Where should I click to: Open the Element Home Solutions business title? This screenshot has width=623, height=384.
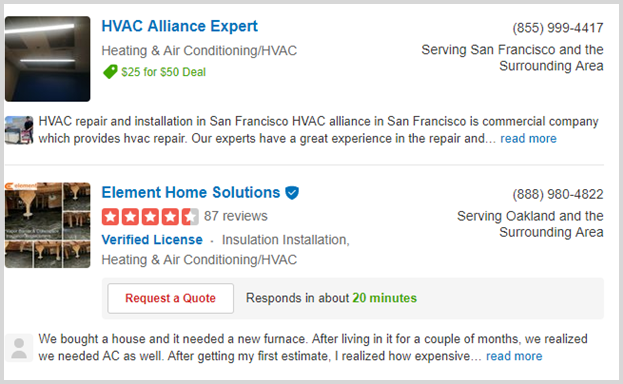coord(191,192)
